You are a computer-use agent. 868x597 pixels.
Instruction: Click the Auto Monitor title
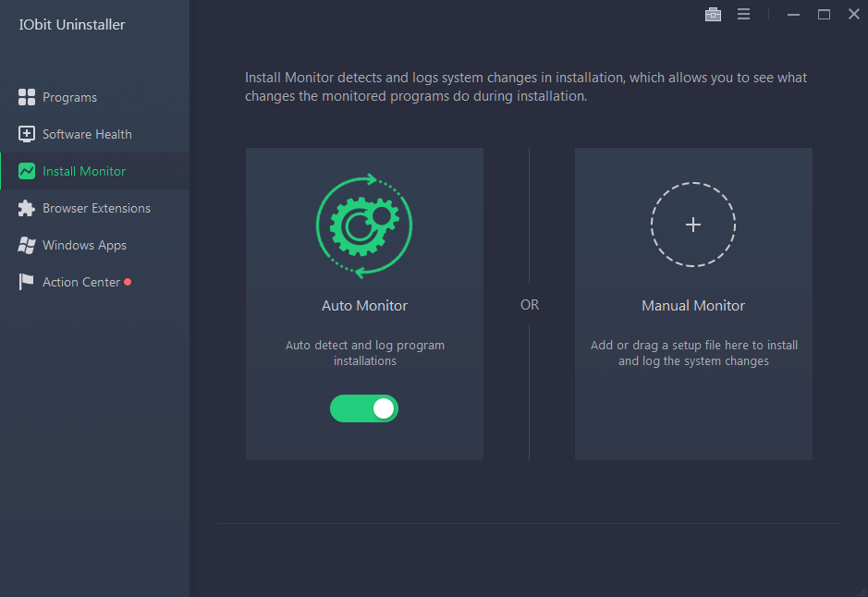pos(364,305)
